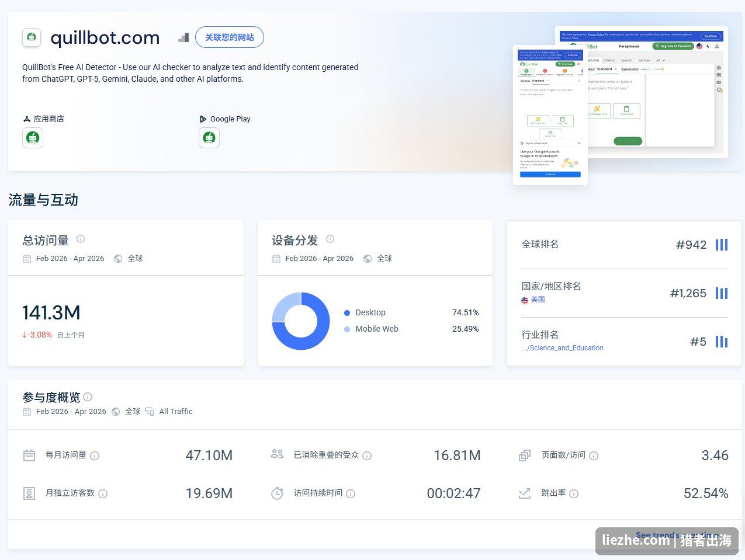
Task: Click the 74.51% Desktop share value
Action: (x=465, y=313)
